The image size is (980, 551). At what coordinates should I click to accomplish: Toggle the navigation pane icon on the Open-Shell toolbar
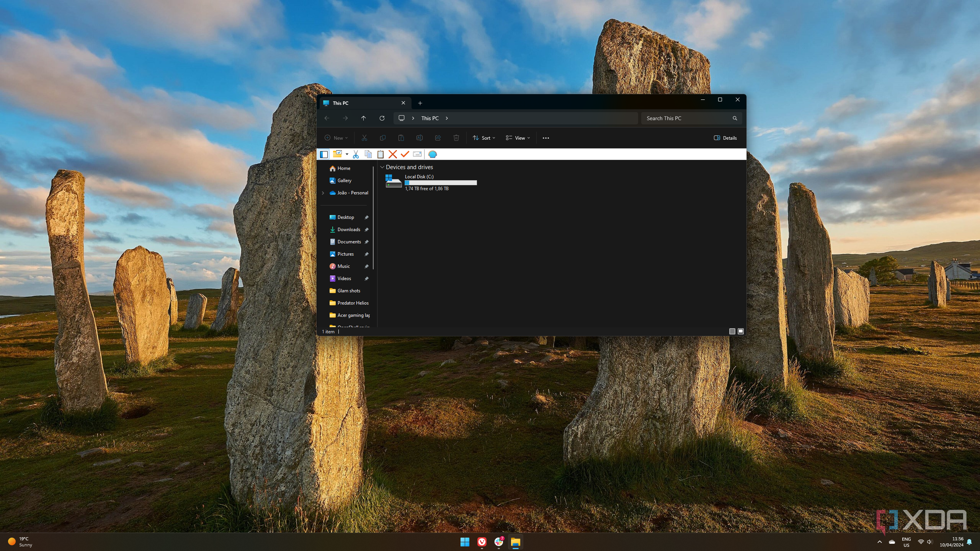(x=323, y=154)
